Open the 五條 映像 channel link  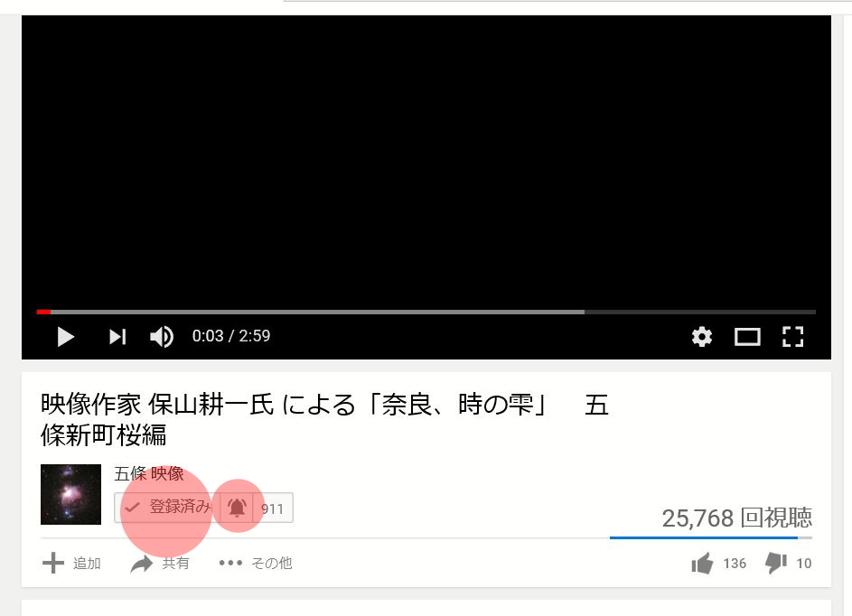pos(149,473)
